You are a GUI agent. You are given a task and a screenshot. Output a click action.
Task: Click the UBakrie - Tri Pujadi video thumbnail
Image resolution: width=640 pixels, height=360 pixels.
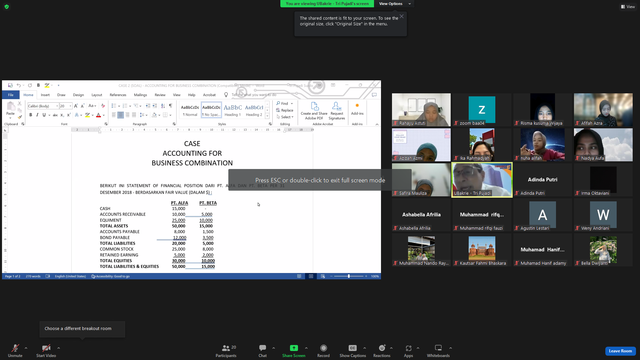tap(482, 180)
